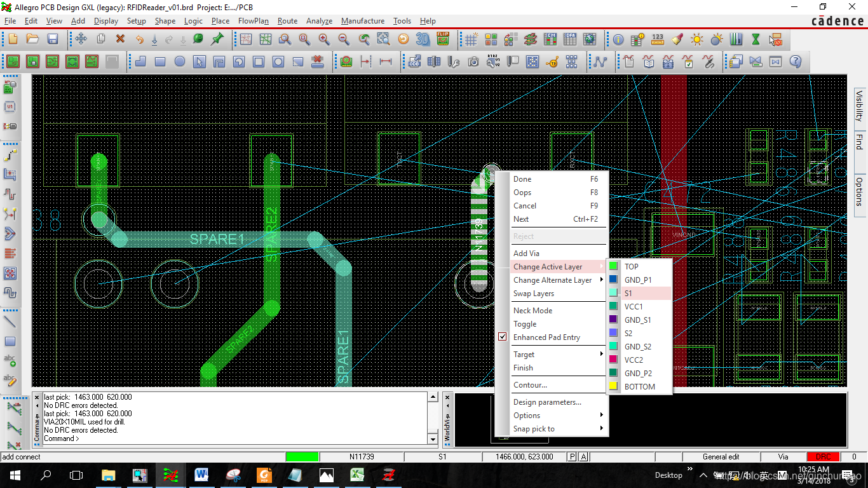The image size is (868, 488).
Task: Toggle the A button in status bar
Action: pyautogui.click(x=583, y=457)
